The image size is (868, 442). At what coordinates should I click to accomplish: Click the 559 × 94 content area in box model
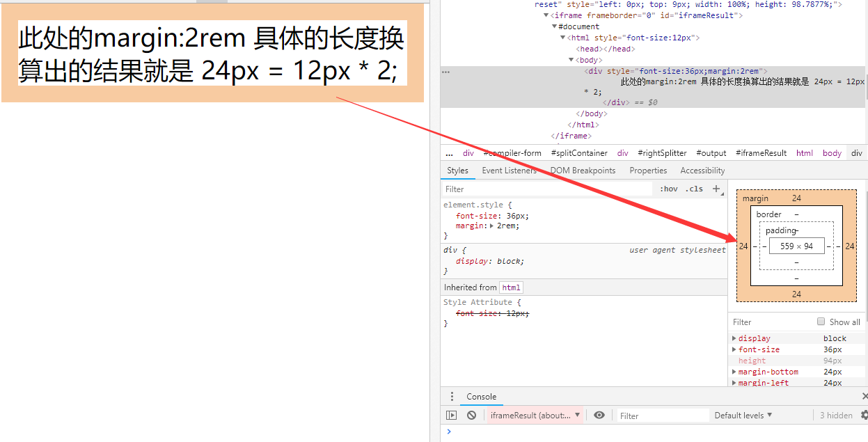797,245
